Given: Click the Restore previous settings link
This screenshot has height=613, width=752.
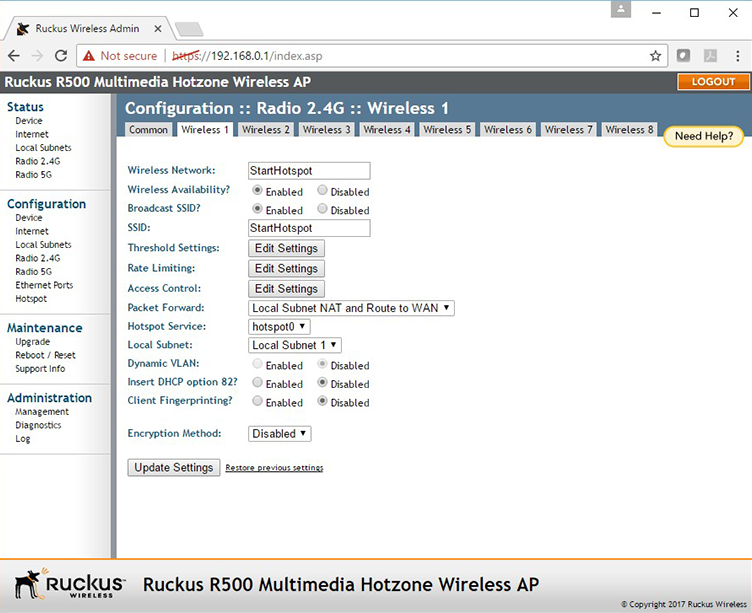Looking at the screenshot, I should click(274, 468).
